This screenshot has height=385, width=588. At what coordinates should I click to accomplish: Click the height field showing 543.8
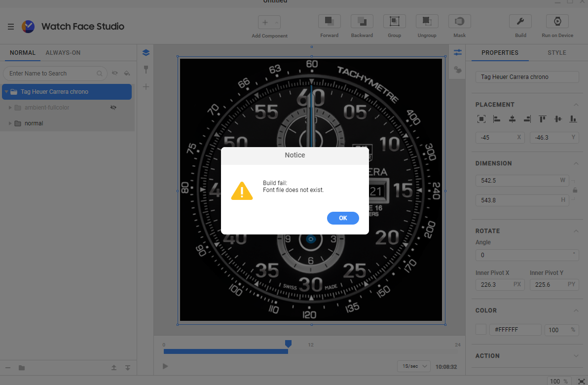click(522, 200)
